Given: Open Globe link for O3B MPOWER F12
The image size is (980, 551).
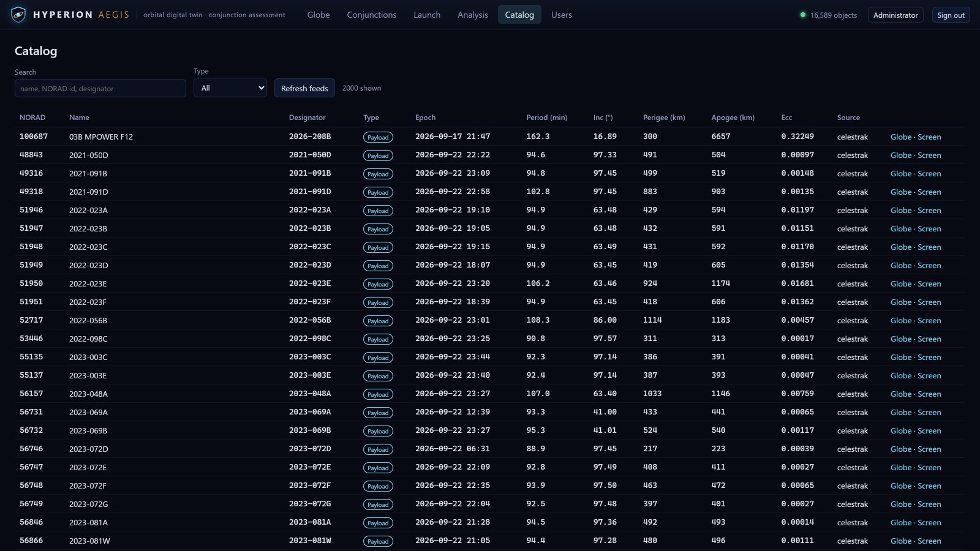Looking at the screenshot, I should (x=900, y=137).
